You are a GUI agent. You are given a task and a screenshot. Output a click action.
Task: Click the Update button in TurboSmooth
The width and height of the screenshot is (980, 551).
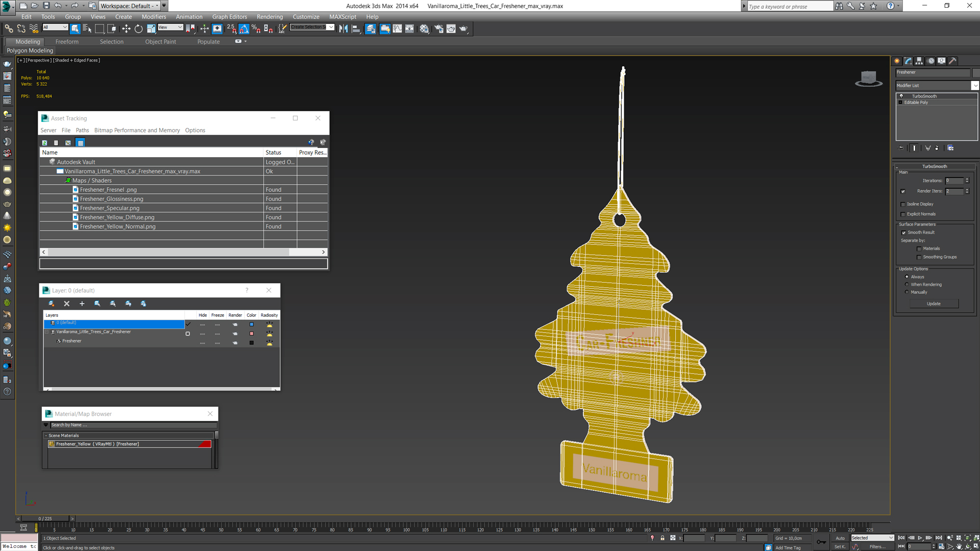[934, 304]
